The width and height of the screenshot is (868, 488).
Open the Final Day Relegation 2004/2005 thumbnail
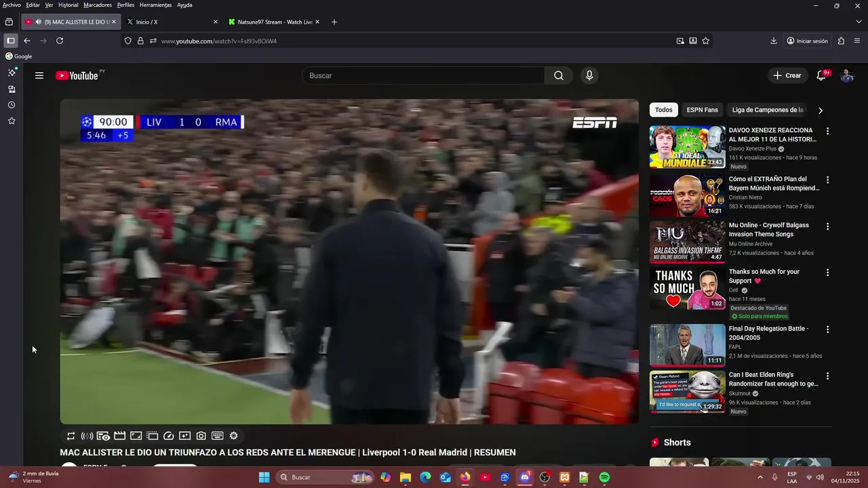tap(688, 345)
